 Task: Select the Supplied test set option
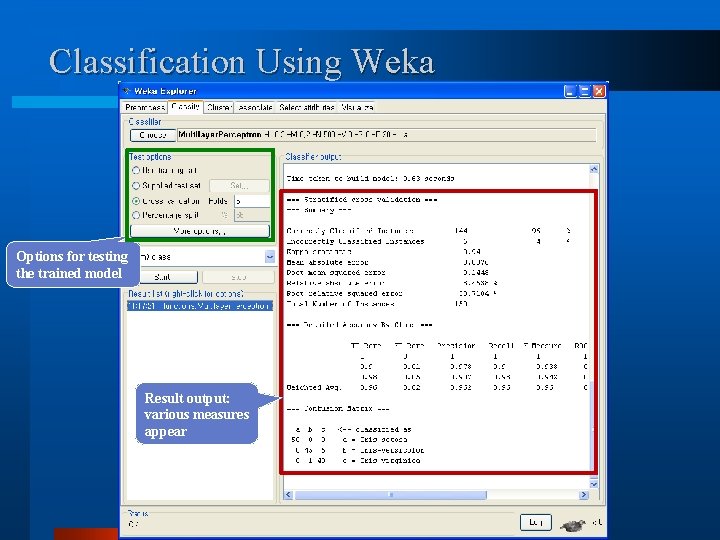(136, 186)
